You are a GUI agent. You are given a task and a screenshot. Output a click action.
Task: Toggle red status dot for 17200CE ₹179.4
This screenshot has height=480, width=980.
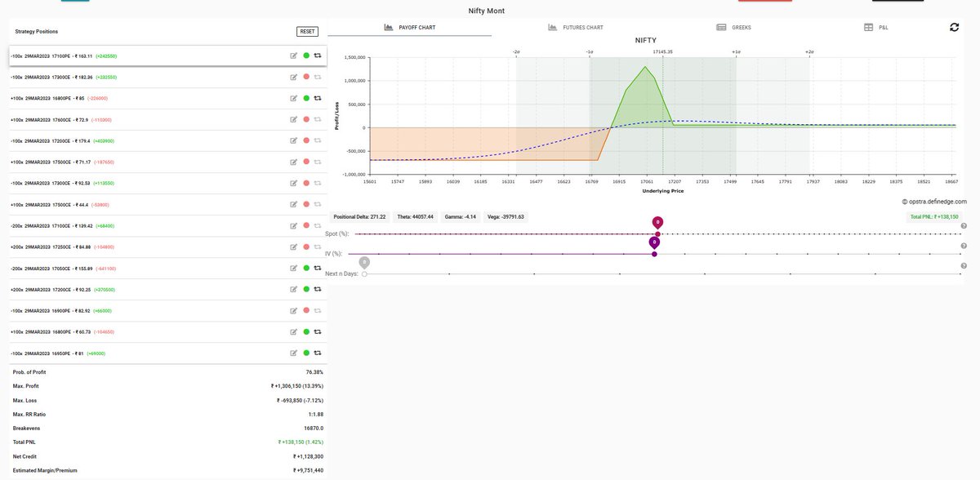(x=305, y=140)
